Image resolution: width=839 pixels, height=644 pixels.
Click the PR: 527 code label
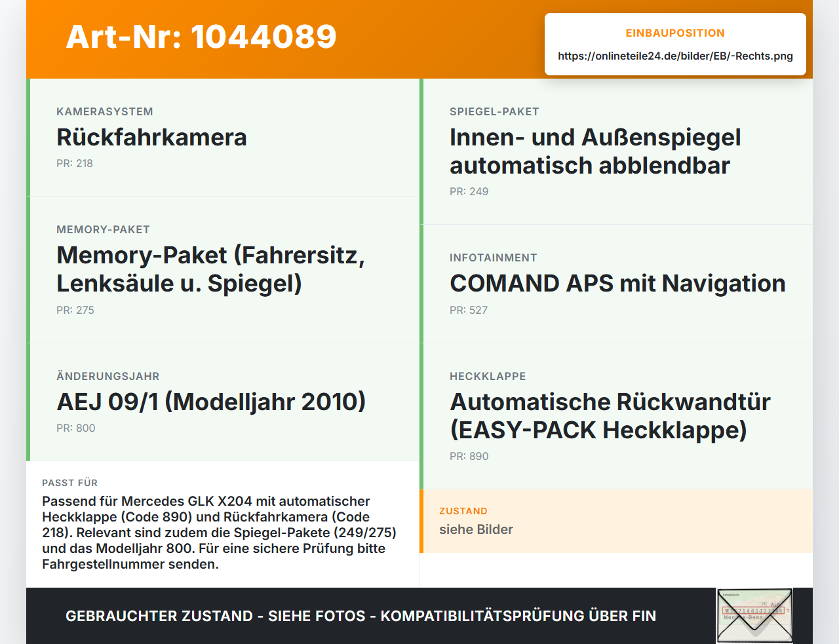[469, 311]
